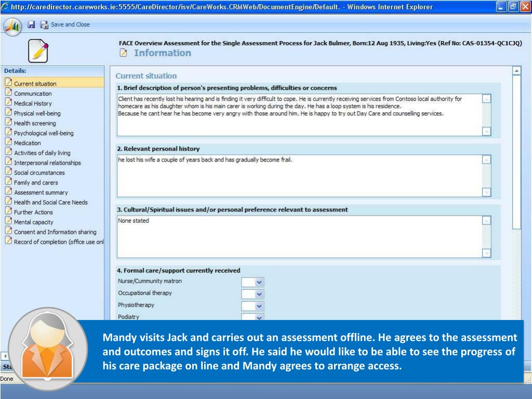Open the Health screening section
532x399 pixels.
click(x=35, y=123)
